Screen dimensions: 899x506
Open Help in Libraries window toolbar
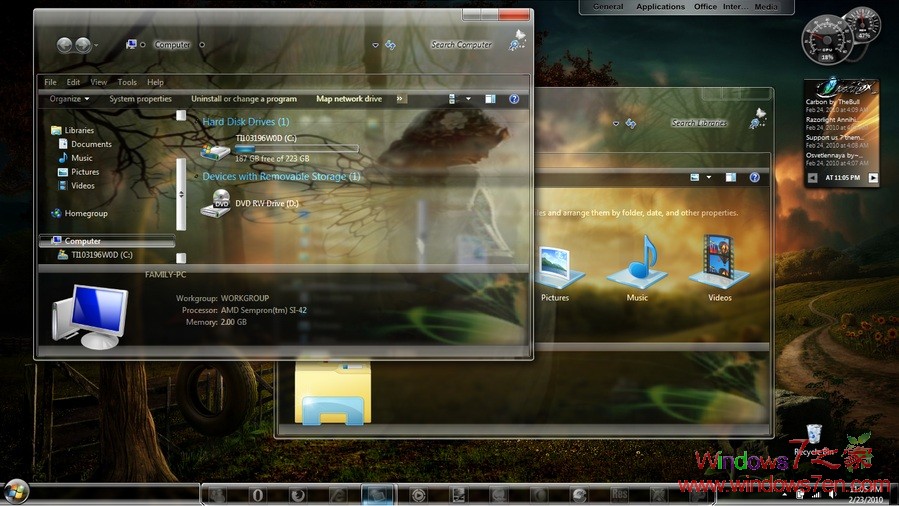(x=755, y=177)
